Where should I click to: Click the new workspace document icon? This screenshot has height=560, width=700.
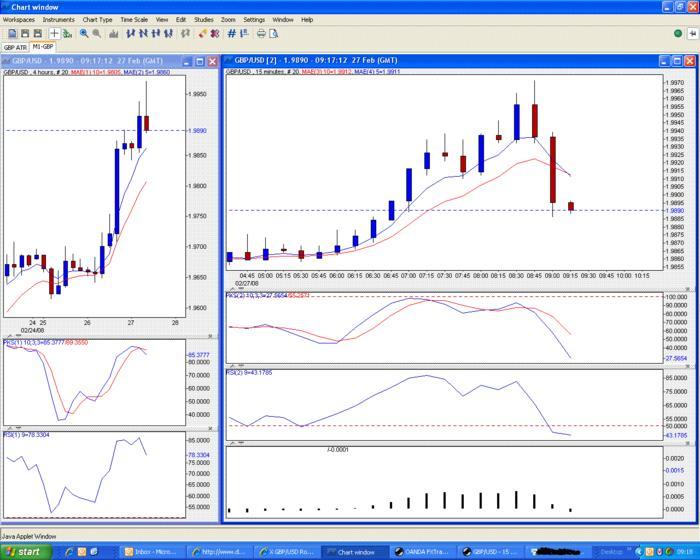(x=12, y=33)
